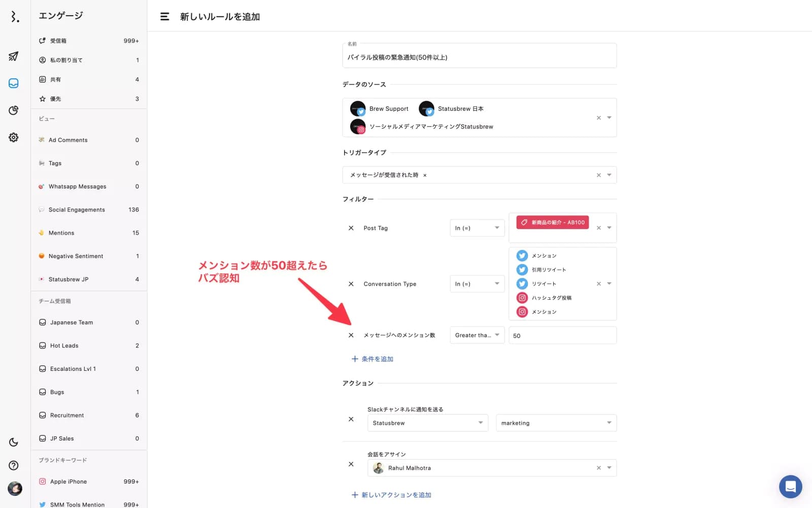This screenshot has height=508, width=812.
Task: Remove the 新商品の紹介 - AB100 tag chip
Action: [598, 228]
